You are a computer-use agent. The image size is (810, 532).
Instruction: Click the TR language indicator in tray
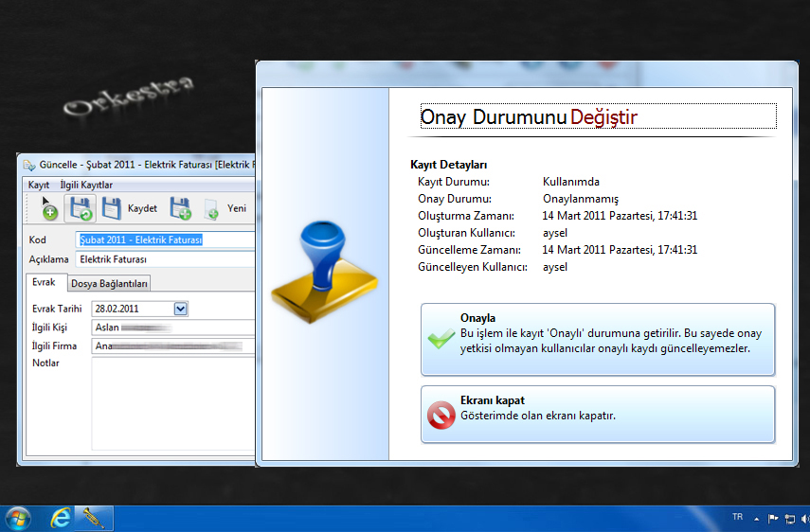pos(737,518)
